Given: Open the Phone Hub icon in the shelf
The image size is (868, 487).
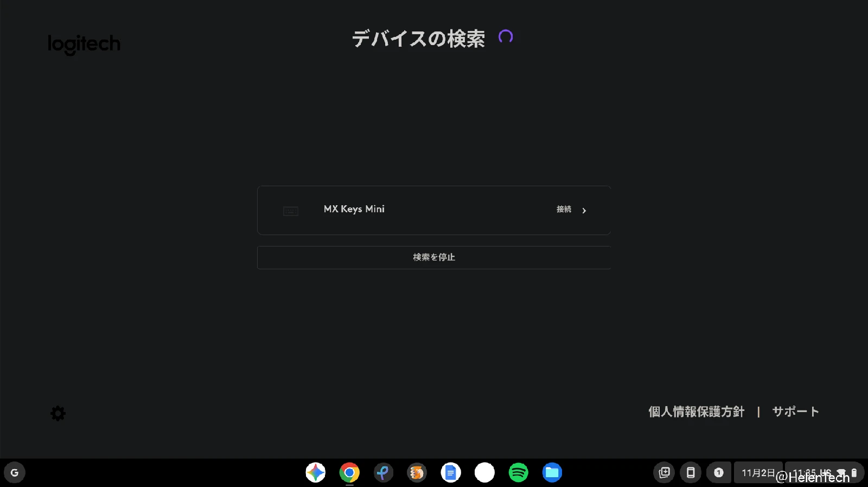Looking at the screenshot, I should (691, 472).
